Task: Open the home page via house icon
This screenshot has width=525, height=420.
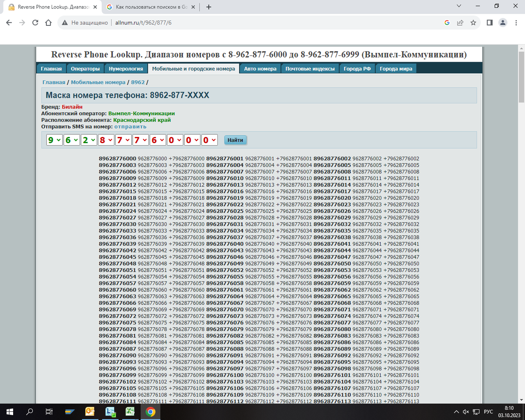Action: pos(49,22)
